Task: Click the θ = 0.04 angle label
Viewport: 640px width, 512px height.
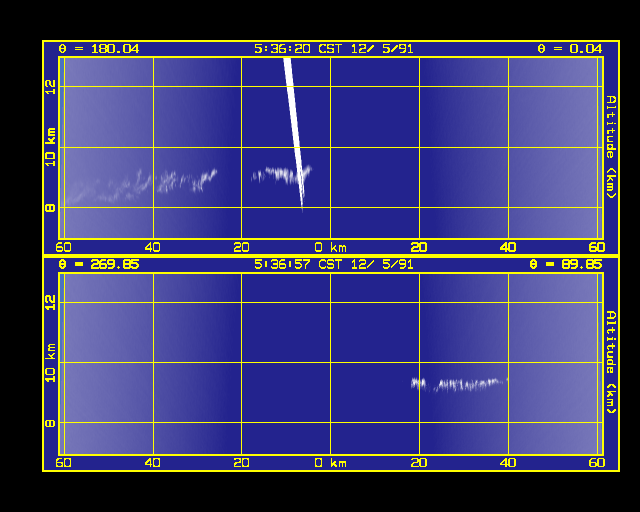Action: pos(569,49)
